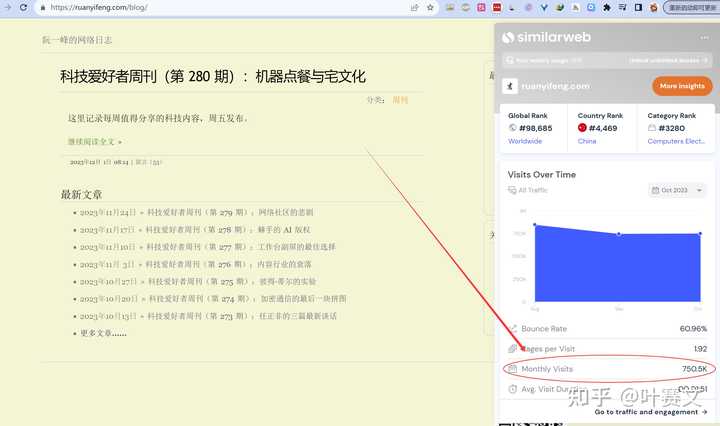Click the Monthly Visits calendar icon
The width and height of the screenshot is (720, 426).
[513, 369]
